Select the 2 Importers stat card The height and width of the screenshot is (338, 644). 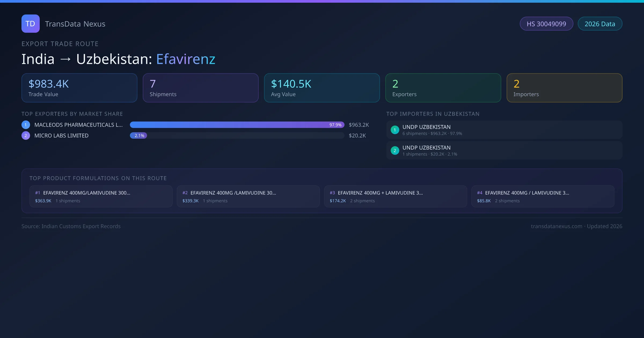click(x=564, y=88)
